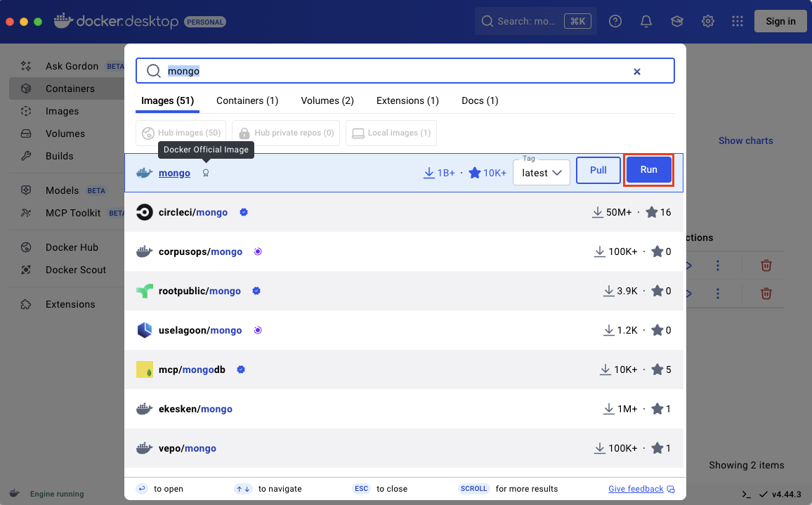The width and height of the screenshot is (812, 505).
Task: Select the circleci/mongo result row
Action: click(404, 212)
